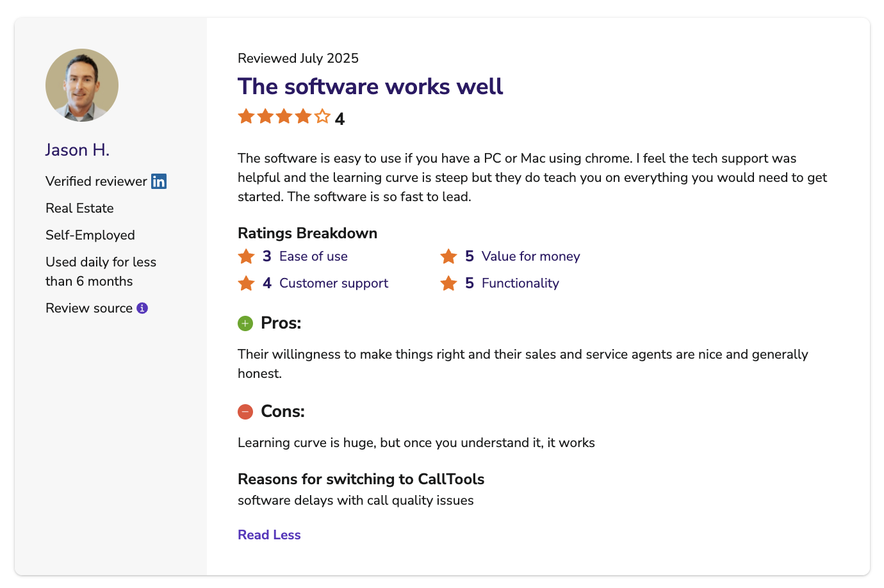Click the Verified reviewer label
Screen dimensions: 884x588
pyautogui.click(x=96, y=181)
